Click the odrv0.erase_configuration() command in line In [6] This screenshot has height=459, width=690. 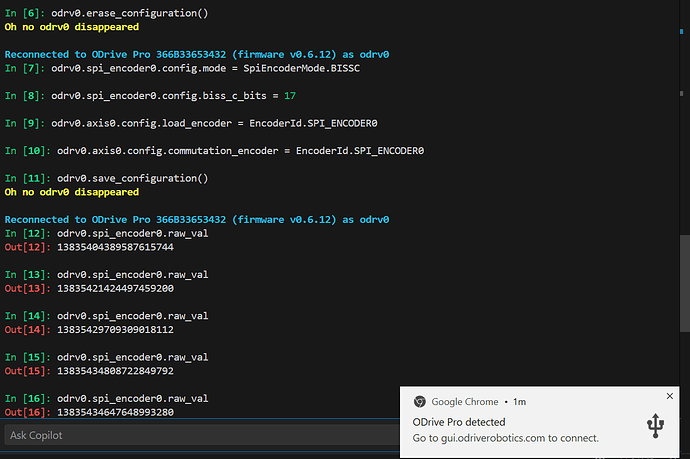[129, 13]
